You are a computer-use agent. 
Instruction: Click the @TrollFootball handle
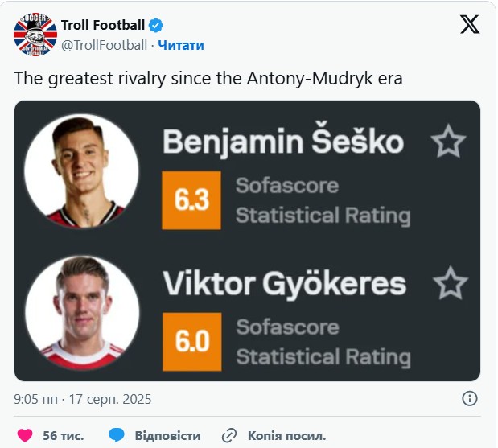pyautogui.click(x=105, y=45)
